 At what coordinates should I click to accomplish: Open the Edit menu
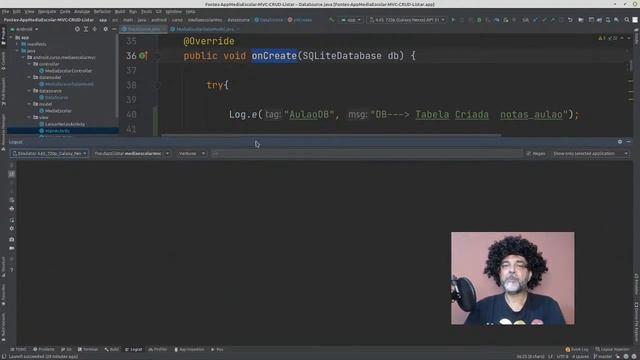[17, 11]
